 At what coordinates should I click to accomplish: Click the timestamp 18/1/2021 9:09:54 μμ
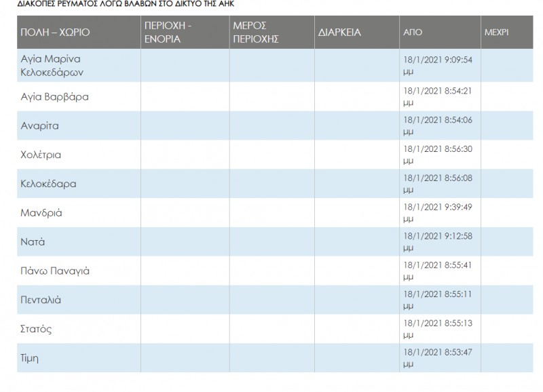[438, 65]
